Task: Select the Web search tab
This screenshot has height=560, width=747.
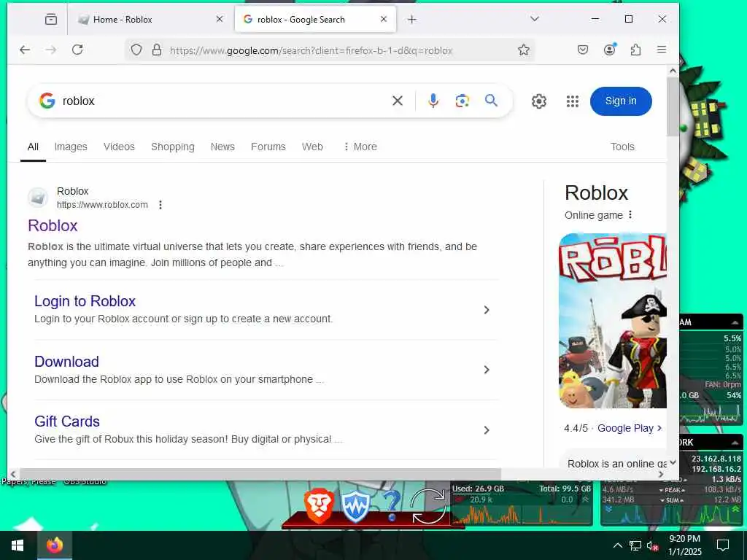Action: tap(312, 147)
